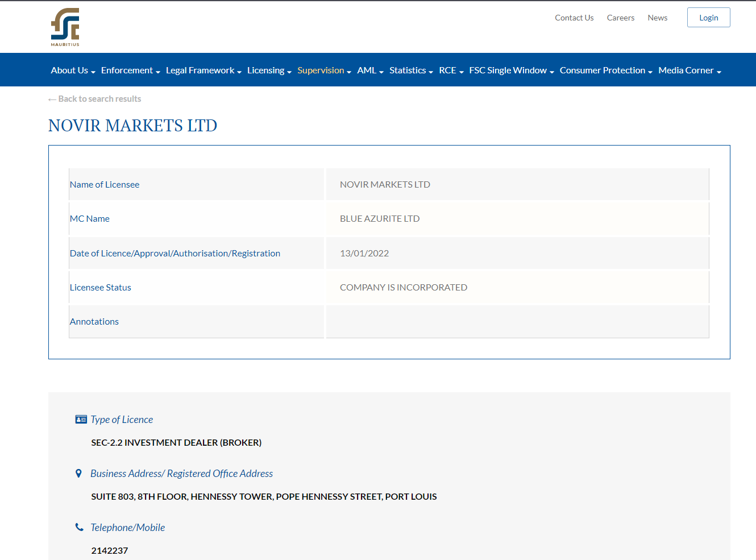Click the Telephone/Mobile heading
This screenshot has width=756, height=560.
tap(127, 528)
